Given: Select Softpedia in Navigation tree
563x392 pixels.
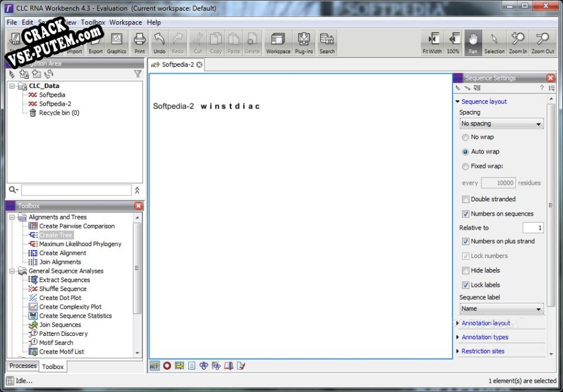Looking at the screenshot, I should point(53,95).
